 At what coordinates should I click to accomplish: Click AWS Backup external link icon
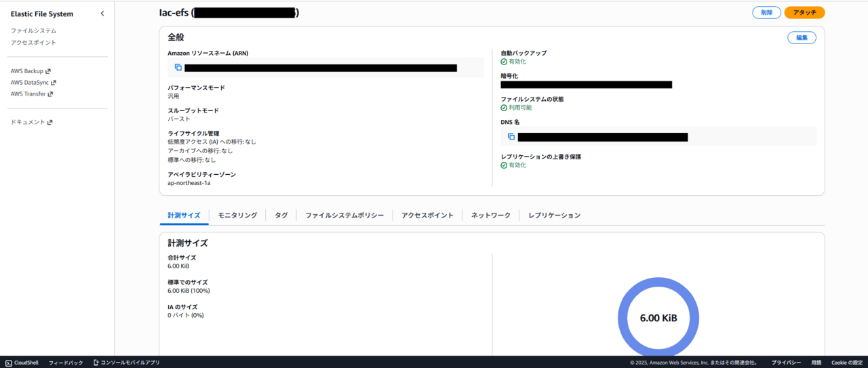click(x=48, y=71)
